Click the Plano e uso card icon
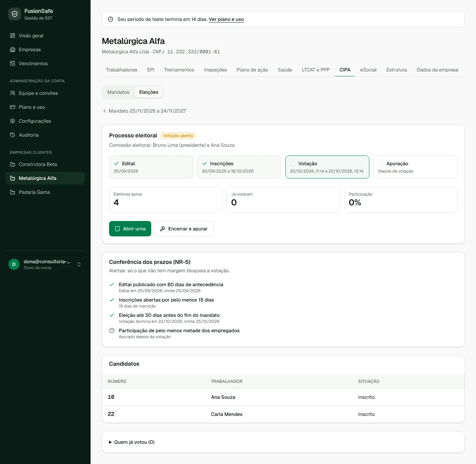The image size is (476, 464). coord(13,107)
